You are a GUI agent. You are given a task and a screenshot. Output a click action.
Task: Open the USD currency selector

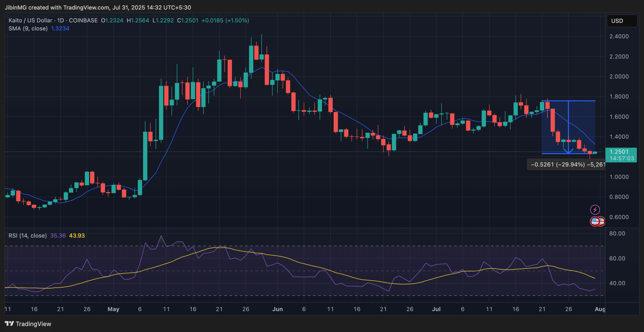(x=622, y=21)
